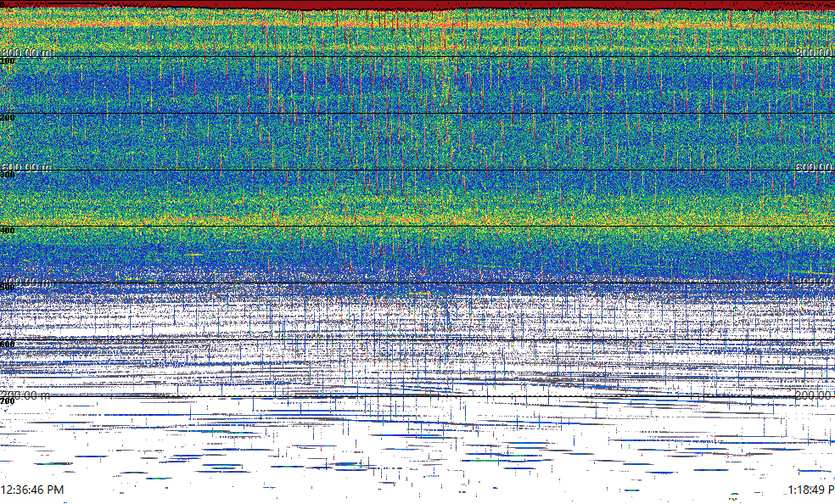
Task: Select the 100 depth gridline label
Action: (x=8, y=61)
